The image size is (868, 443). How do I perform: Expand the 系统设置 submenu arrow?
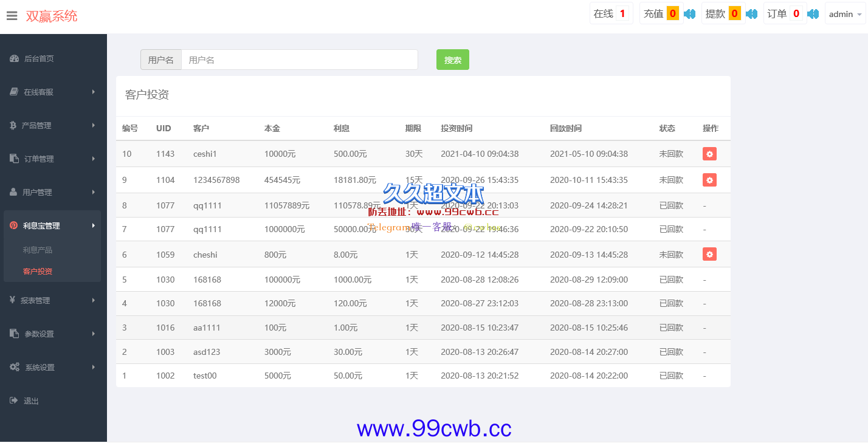coord(94,367)
